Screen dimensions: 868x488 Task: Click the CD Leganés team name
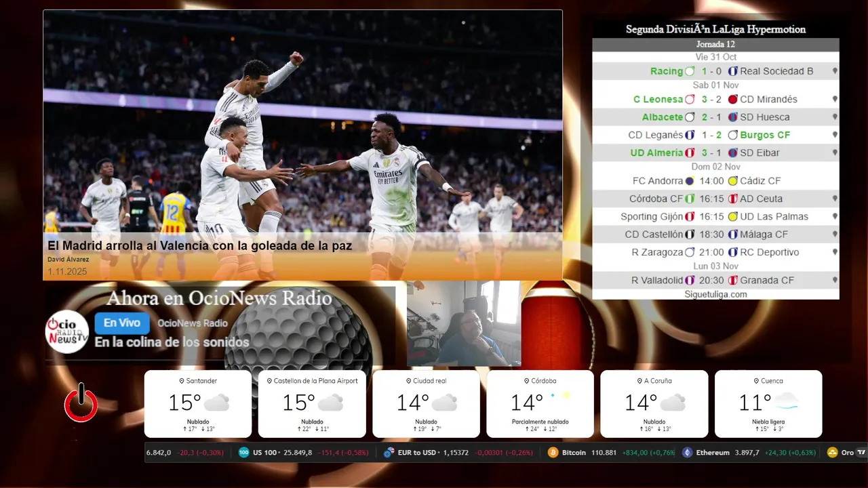[x=656, y=135]
